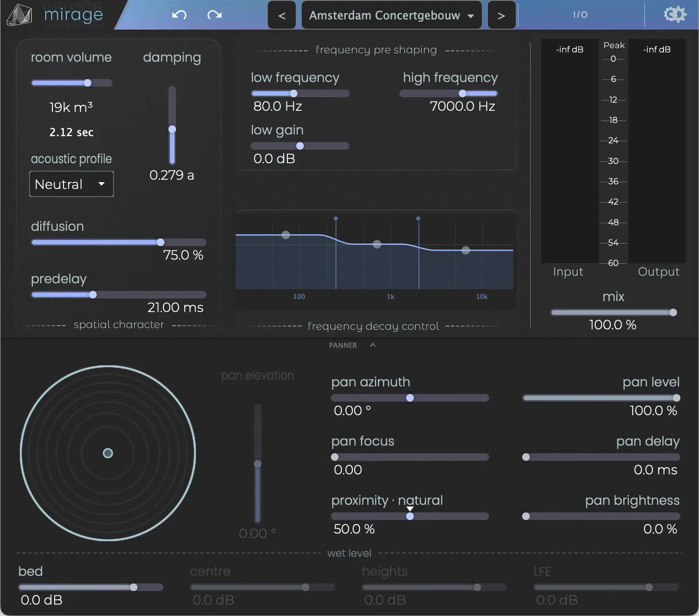Viewport: 699px width, 616px height.
Task: Click the 50.0 % proximity value
Action: tap(354, 529)
